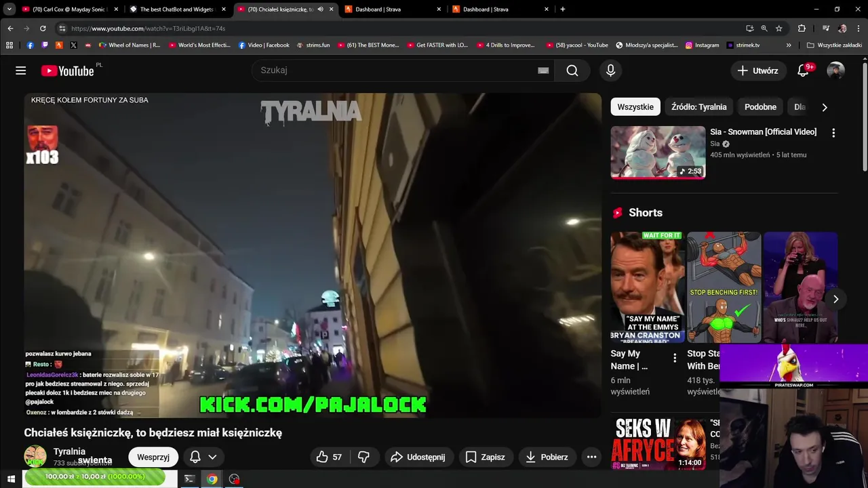Open the Stop Benching First short thumbnail
Viewport: 868px width, 488px height.
(724, 287)
